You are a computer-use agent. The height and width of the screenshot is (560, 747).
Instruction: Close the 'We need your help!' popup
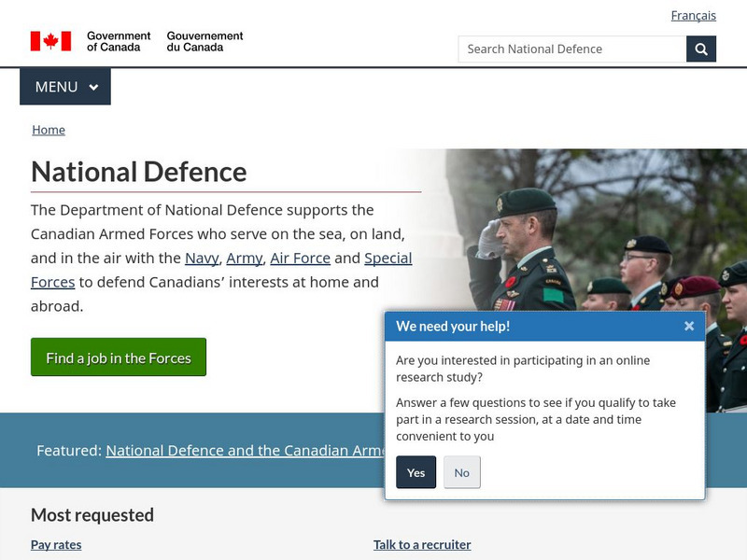(x=688, y=326)
